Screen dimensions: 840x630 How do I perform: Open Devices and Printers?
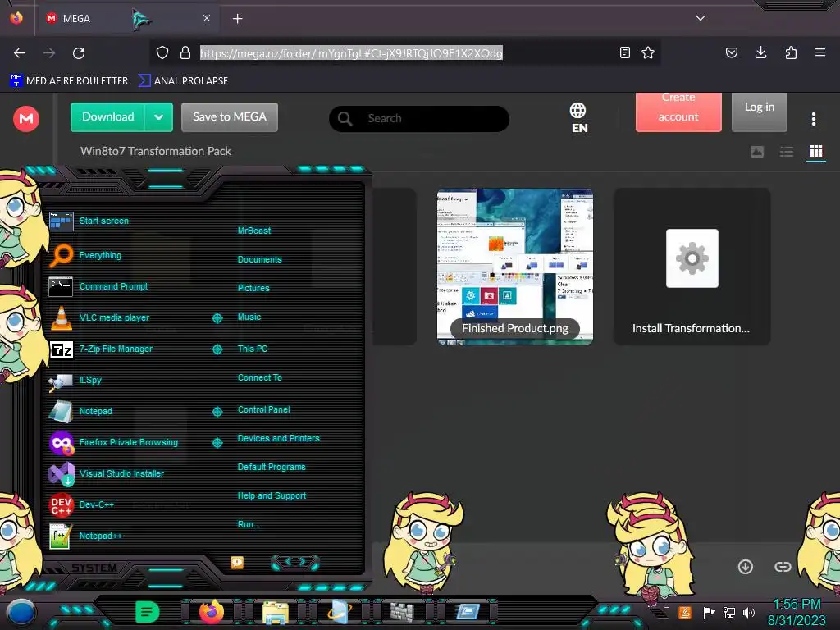pyautogui.click(x=279, y=438)
